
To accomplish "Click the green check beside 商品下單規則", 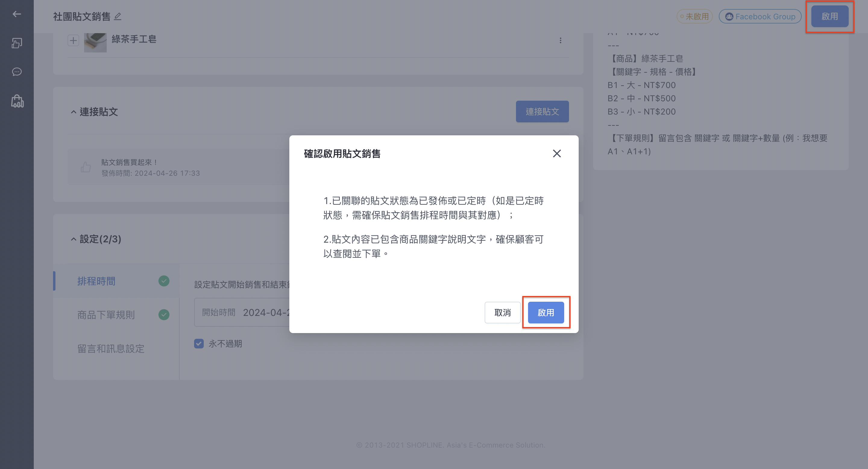I will 164,315.
